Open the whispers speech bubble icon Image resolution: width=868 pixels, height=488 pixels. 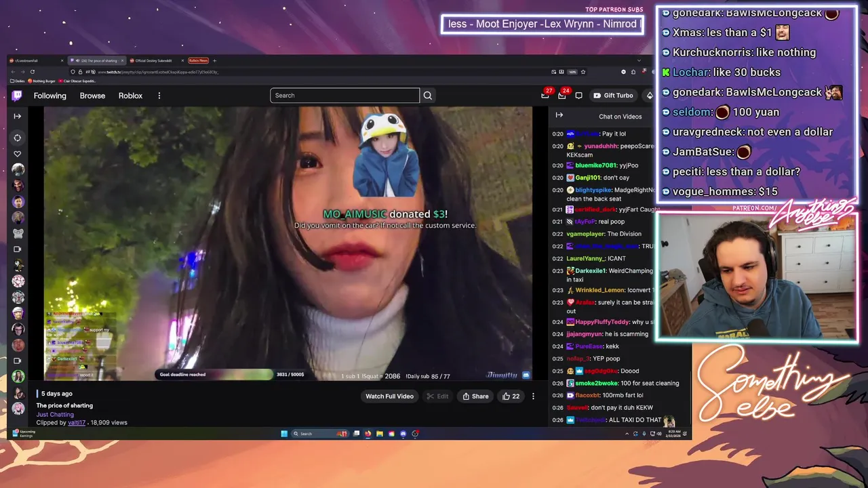[x=578, y=96]
